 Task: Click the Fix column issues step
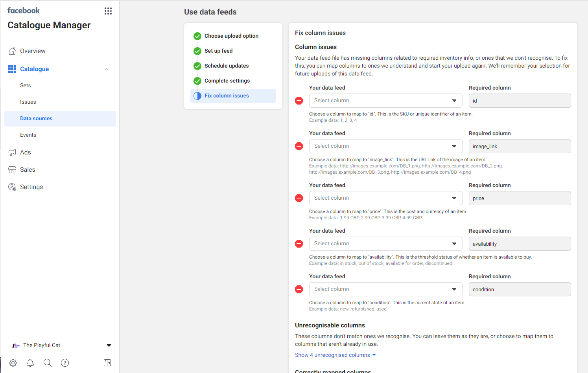click(x=227, y=96)
